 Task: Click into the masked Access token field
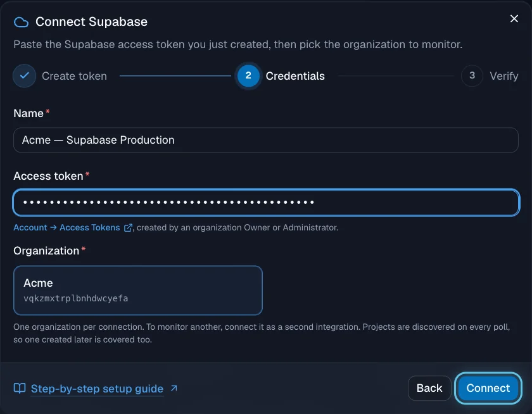(266, 203)
